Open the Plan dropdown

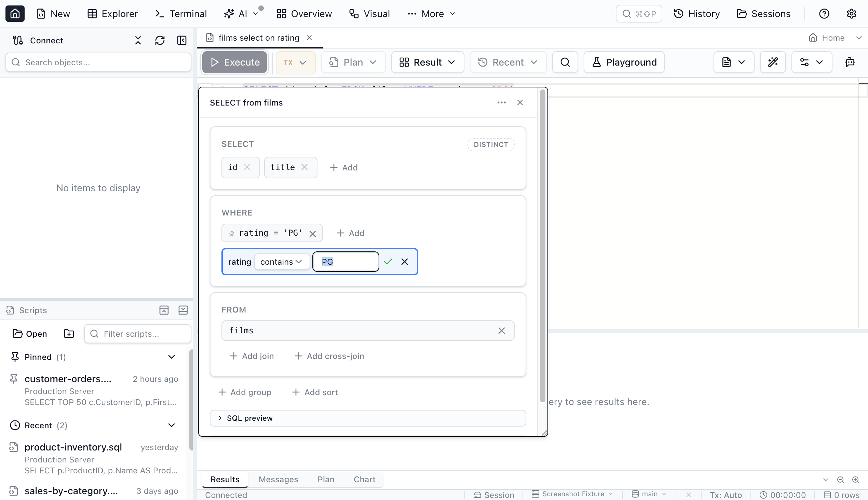click(353, 62)
